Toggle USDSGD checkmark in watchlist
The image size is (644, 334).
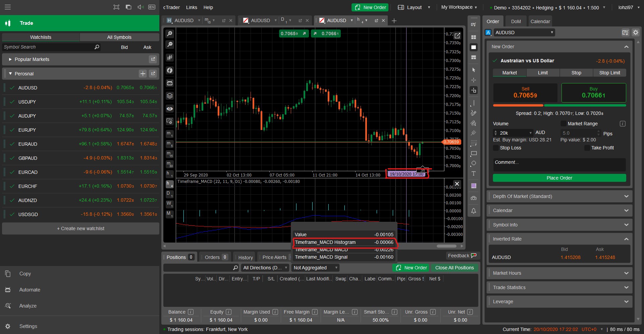pos(12,214)
